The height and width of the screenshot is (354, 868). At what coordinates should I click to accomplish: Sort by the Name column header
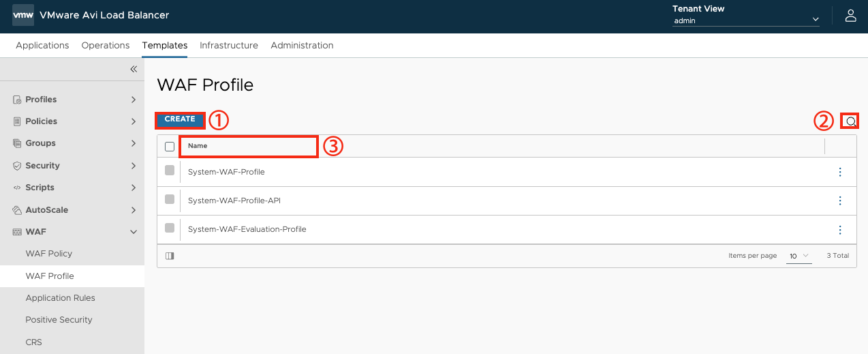198,146
